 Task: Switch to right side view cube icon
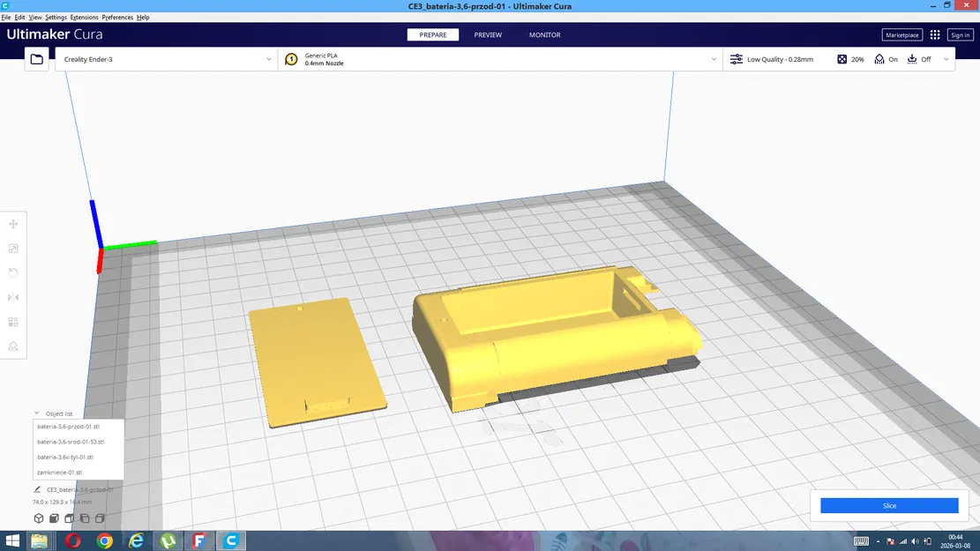point(100,518)
